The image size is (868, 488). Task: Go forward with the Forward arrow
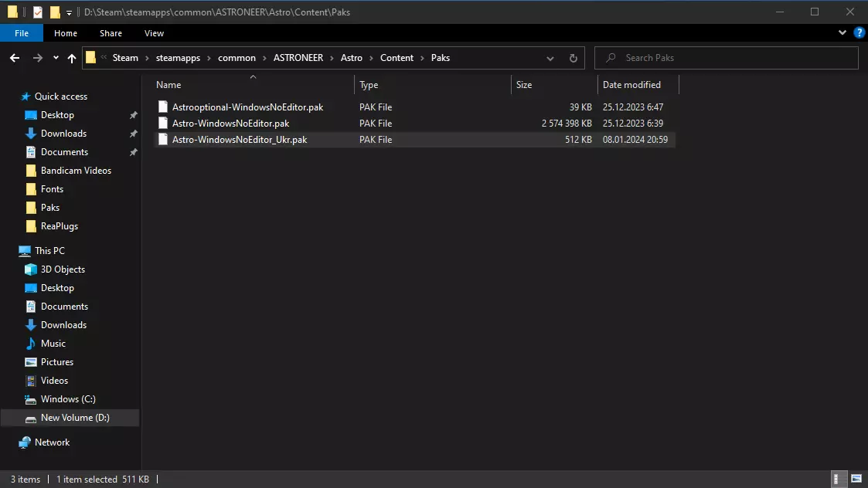37,58
